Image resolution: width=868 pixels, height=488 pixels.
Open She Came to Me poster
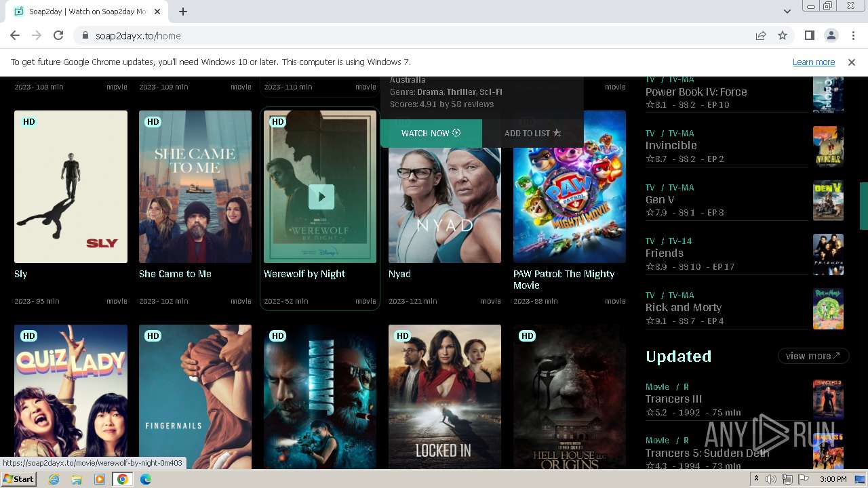click(x=195, y=186)
